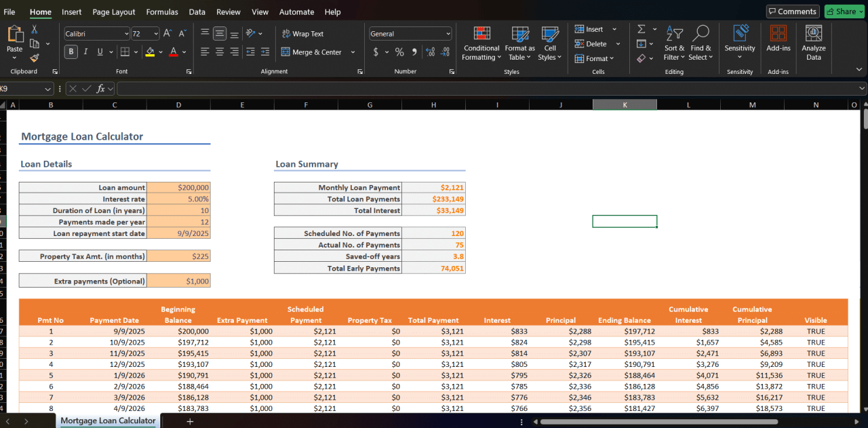The height and width of the screenshot is (428, 868).
Task: Open Cell Styles dropdown
Action: click(550, 43)
